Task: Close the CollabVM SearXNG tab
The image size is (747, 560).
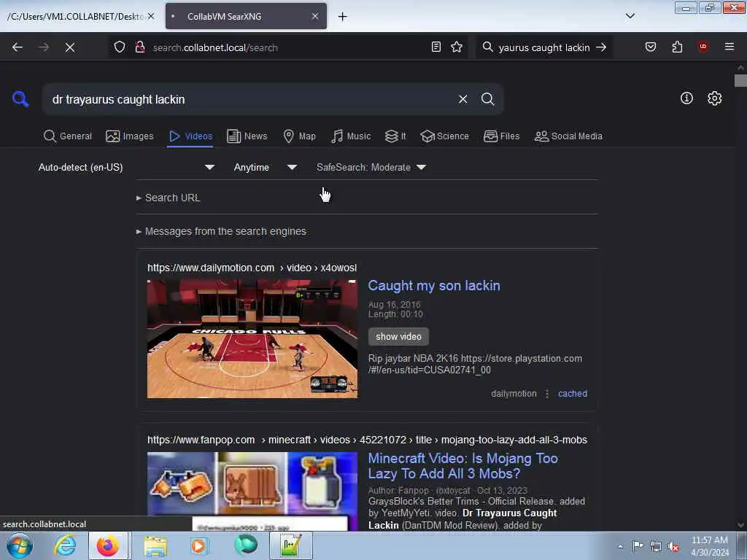Action: tap(315, 16)
